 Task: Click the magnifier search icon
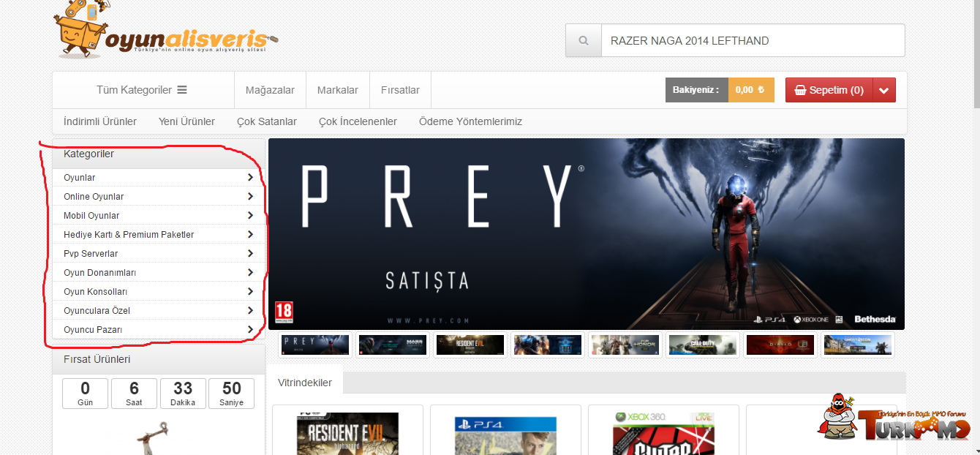[x=584, y=41]
